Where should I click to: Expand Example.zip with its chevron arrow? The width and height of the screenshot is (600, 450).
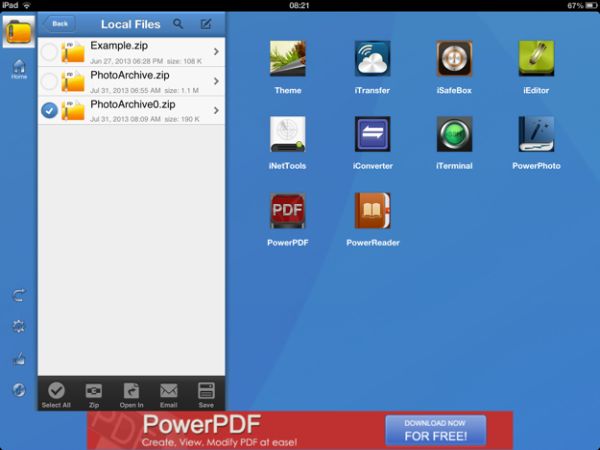tap(216, 52)
